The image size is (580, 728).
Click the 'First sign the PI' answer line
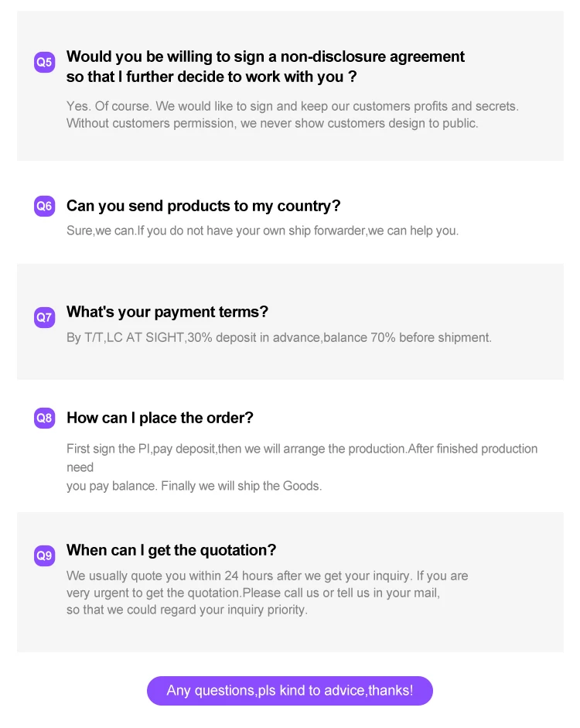(x=302, y=449)
